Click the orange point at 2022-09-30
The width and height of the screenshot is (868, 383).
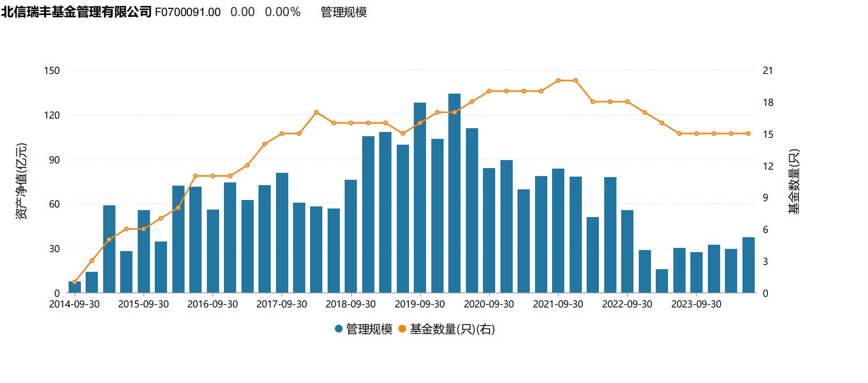[x=627, y=102]
